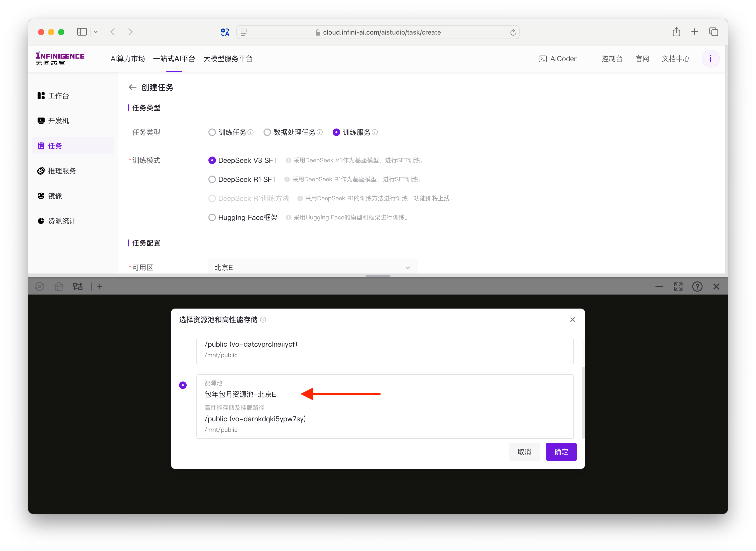The image size is (756, 551).
Task: Click the lower panel target circle icon
Action: [x=40, y=287]
